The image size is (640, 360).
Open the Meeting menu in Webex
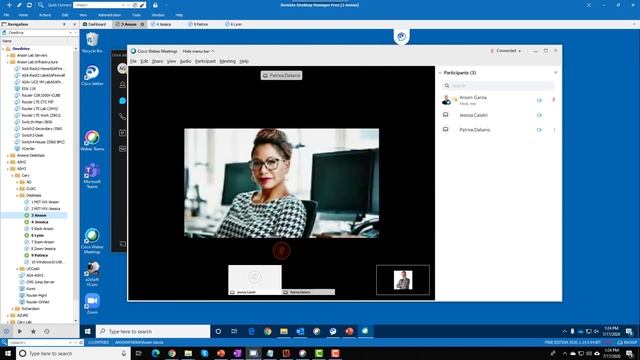227,61
